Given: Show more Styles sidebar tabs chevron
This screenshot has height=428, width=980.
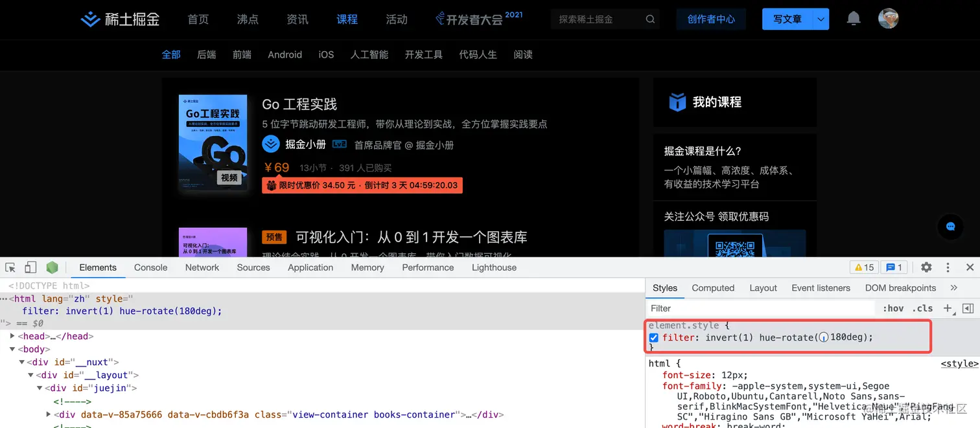Looking at the screenshot, I should 953,287.
